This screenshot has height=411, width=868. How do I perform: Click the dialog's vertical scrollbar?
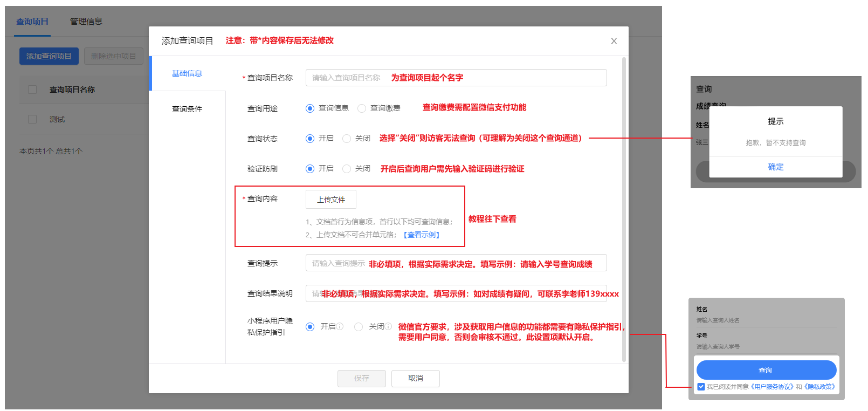click(x=624, y=209)
